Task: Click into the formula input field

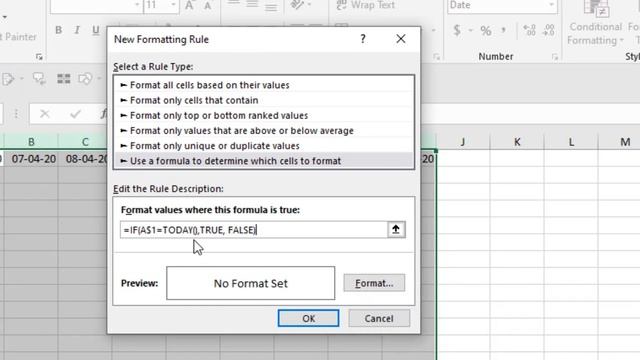Action: (253, 230)
